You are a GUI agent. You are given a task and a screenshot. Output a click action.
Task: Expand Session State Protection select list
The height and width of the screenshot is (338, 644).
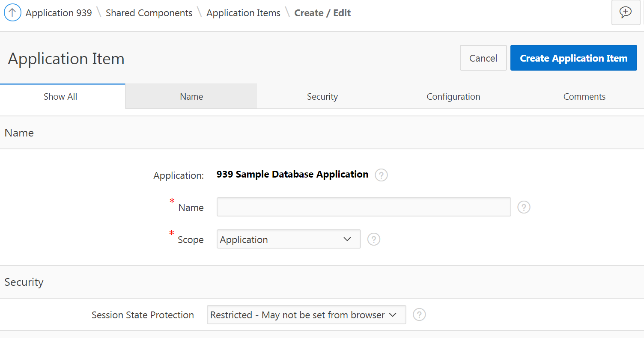pyautogui.click(x=306, y=315)
